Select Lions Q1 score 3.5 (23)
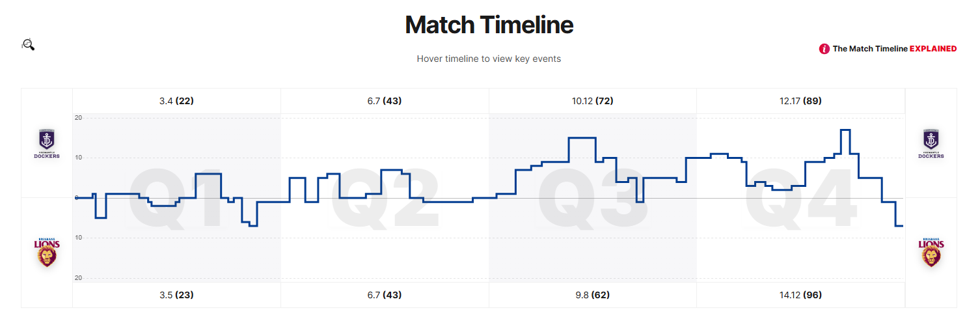Screen dimensions: 980x323 (x=176, y=295)
